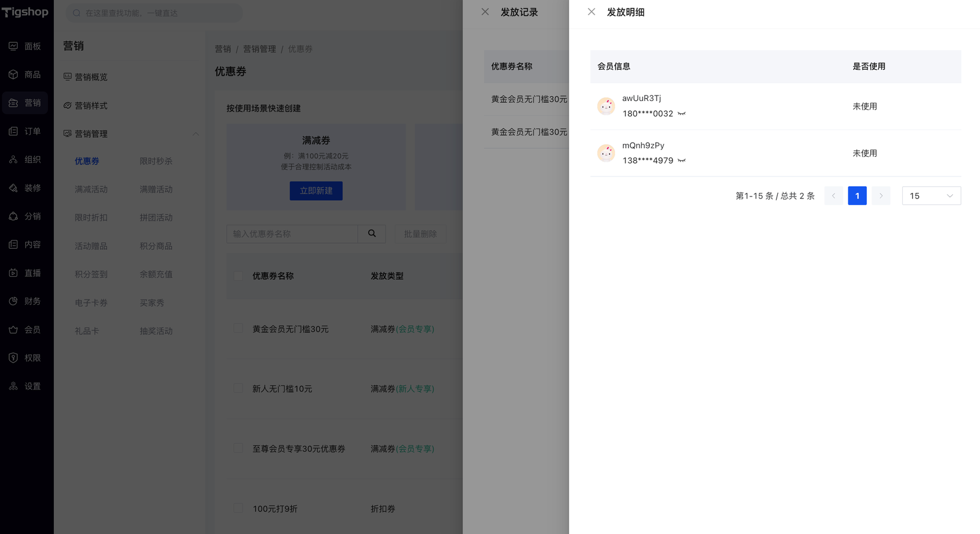Open 直播 live streaming section
This screenshot has height=534, width=980.
point(26,273)
